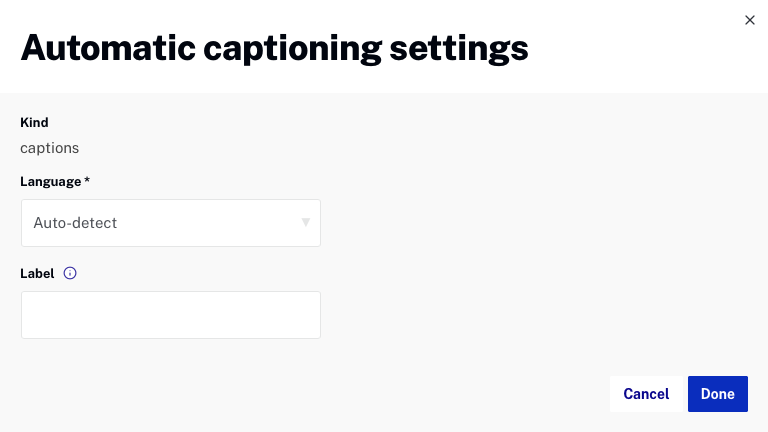Click the Kind field label
The height and width of the screenshot is (432, 768).
35,123
